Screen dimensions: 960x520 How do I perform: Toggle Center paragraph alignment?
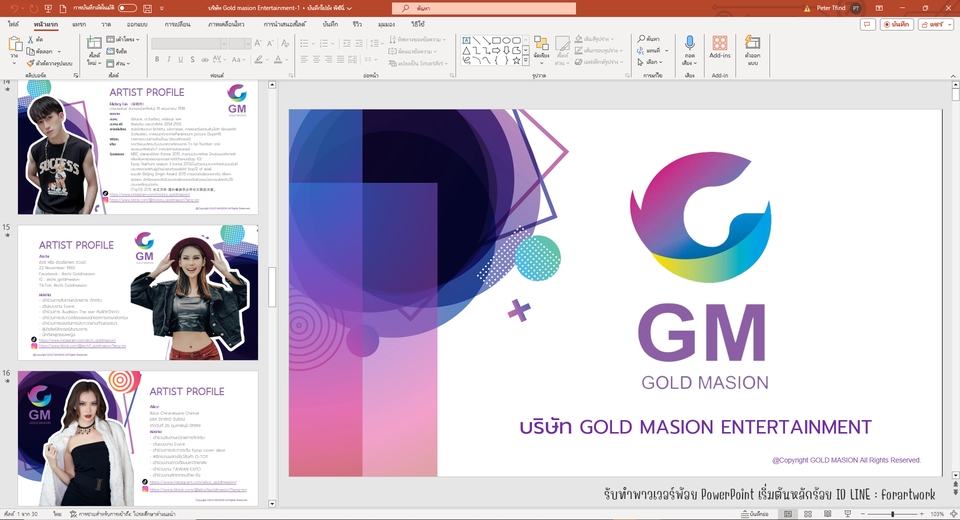point(317,59)
